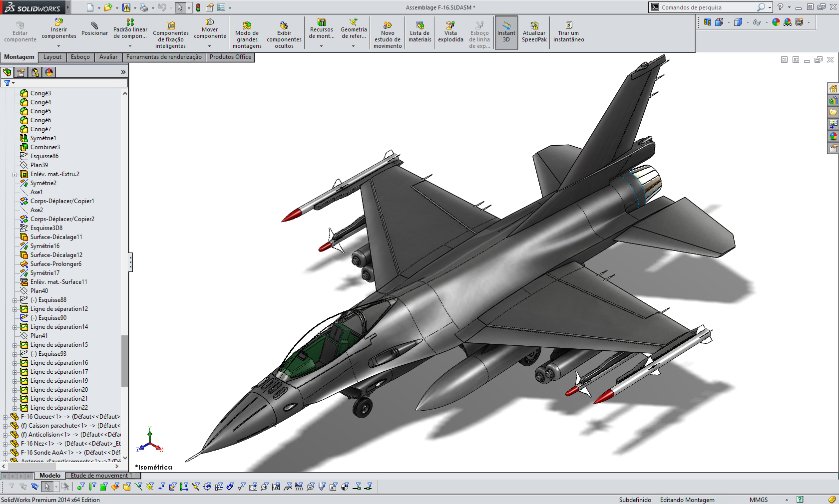Click Exibir componentes ocultos
This screenshot has width=839, height=504.
[x=284, y=34]
